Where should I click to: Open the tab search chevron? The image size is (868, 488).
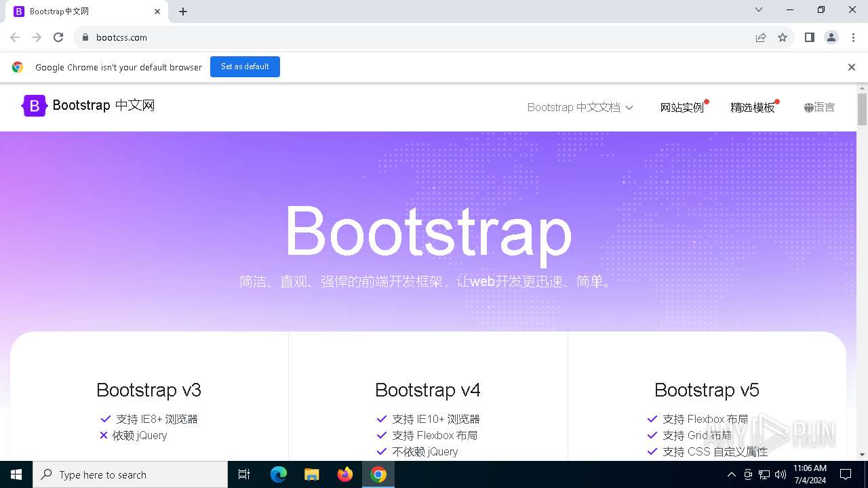click(759, 9)
